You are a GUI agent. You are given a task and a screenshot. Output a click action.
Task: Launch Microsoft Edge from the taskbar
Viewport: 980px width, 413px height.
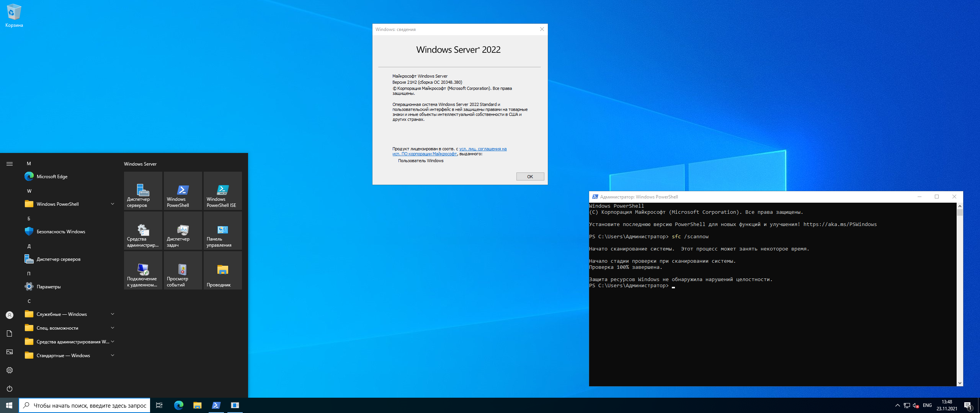[x=179, y=405]
